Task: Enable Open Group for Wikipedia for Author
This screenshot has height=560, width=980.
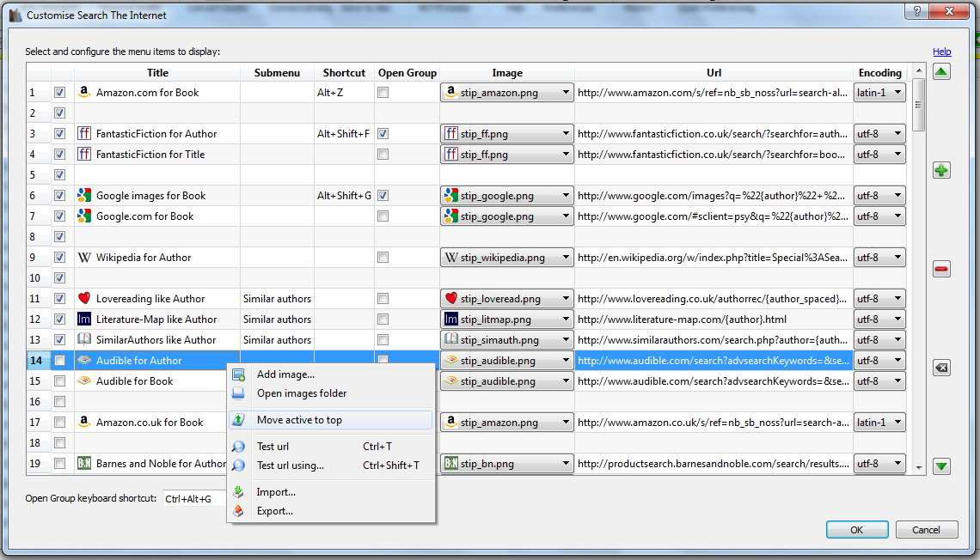Action: pos(383,257)
